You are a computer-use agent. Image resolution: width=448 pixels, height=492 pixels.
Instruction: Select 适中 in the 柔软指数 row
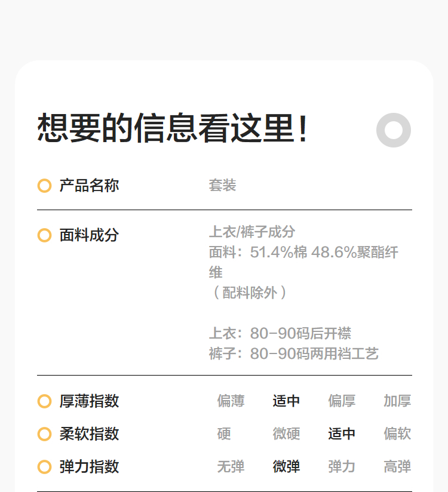pos(342,434)
